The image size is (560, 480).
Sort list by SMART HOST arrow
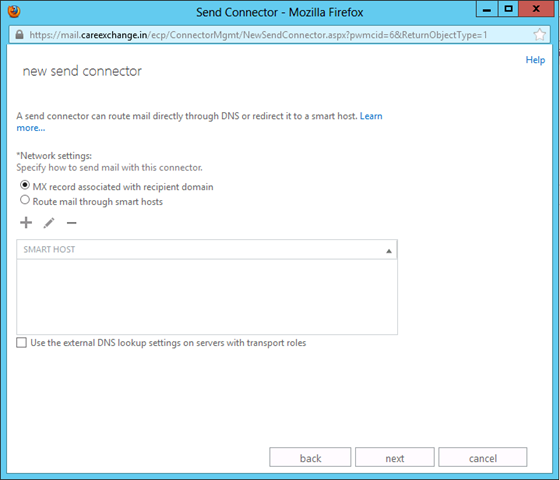click(x=389, y=251)
